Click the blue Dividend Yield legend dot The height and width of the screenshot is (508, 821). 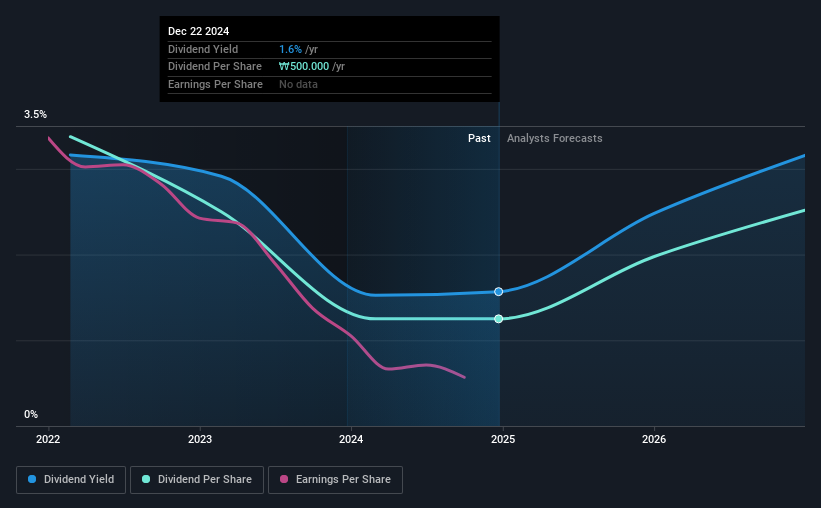[32, 479]
